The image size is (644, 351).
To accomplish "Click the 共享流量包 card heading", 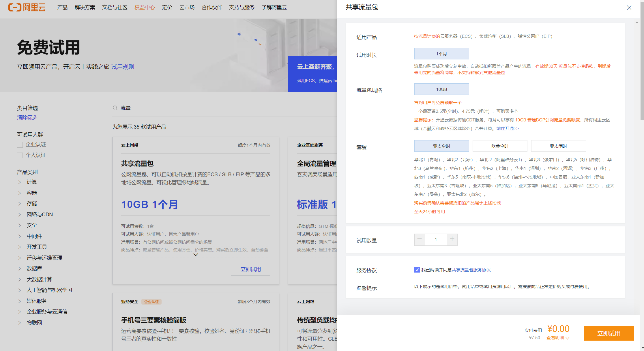I will point(137,164).
